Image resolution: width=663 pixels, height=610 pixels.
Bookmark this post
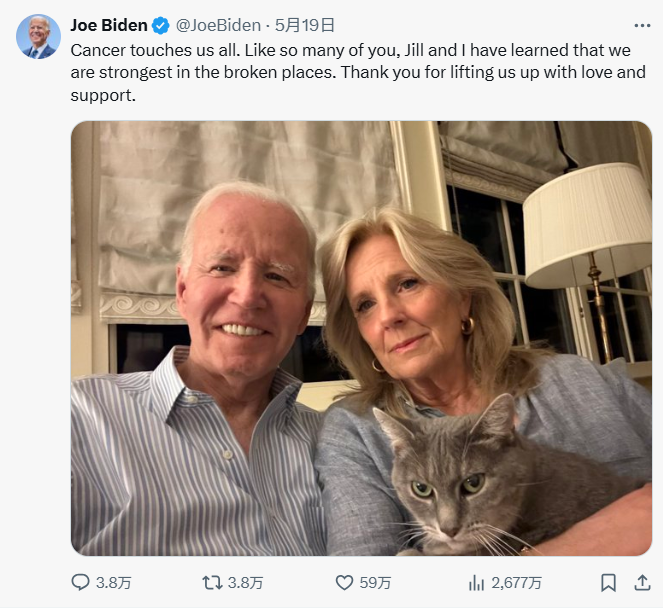(x=608, y=582)
